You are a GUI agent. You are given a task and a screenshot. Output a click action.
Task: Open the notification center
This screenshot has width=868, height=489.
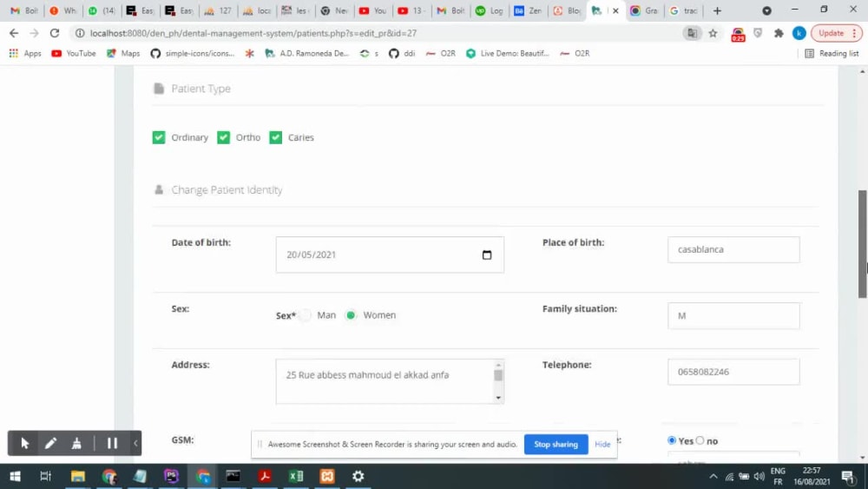[847, 476]
